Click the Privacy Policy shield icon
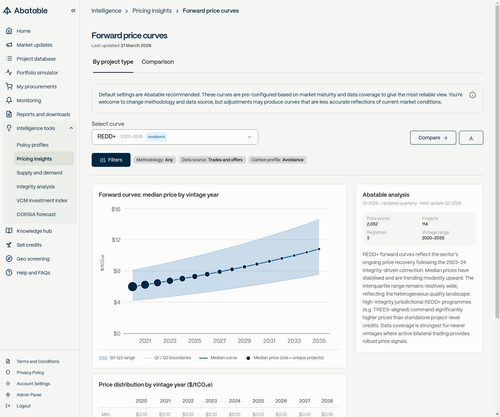The image size is (500, 417). (x=8, y=372)
